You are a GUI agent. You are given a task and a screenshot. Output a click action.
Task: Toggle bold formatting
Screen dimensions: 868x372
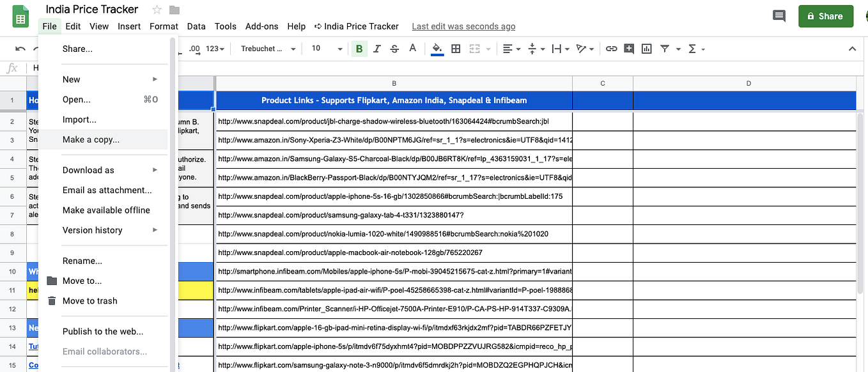(x=359, y=48)
